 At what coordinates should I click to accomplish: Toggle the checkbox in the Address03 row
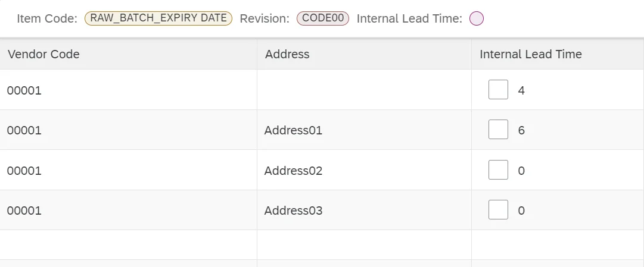click(x=498, y=210)
